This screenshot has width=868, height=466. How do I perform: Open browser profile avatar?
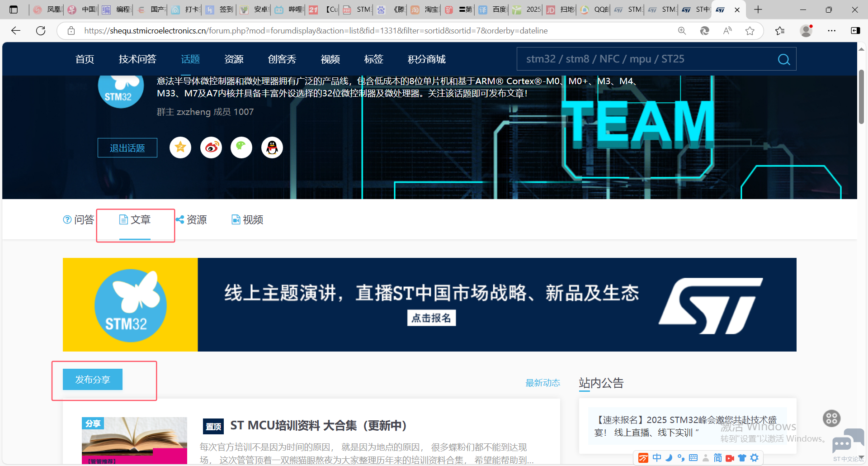(806, 31)
